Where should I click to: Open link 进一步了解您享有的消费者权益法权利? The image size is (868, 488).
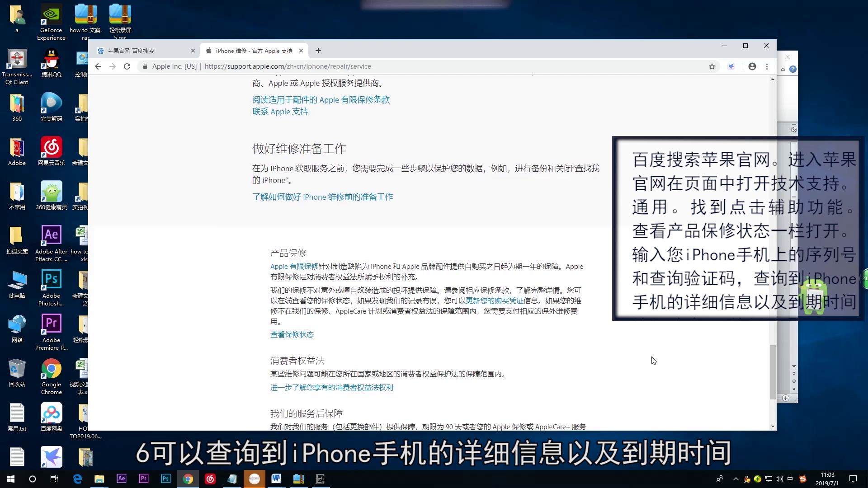tap(332, 388)
